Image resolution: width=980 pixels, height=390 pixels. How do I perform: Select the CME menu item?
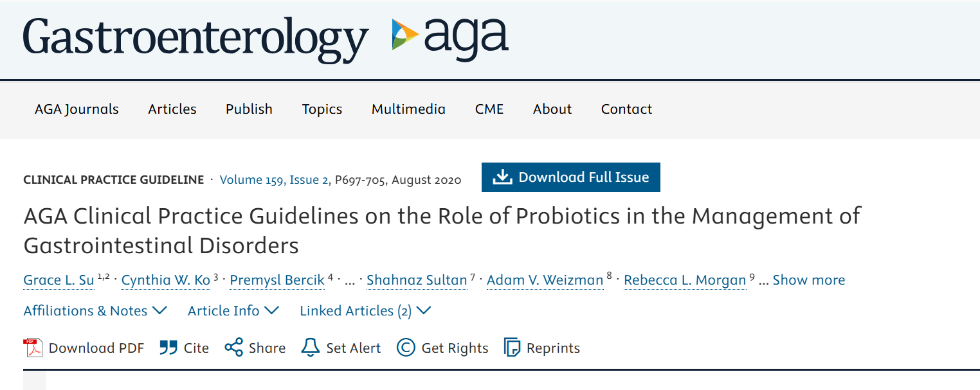tap(489, 109)
